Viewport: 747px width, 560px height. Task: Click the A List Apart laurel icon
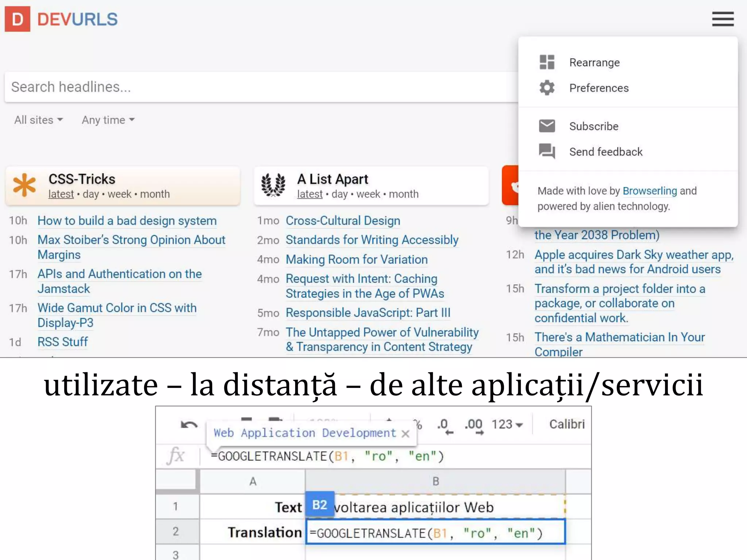click(273, 185)
